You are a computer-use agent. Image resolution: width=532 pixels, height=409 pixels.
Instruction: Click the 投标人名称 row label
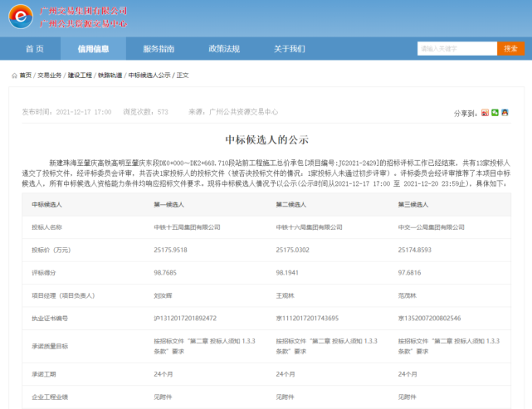click(x=46, y=227)
